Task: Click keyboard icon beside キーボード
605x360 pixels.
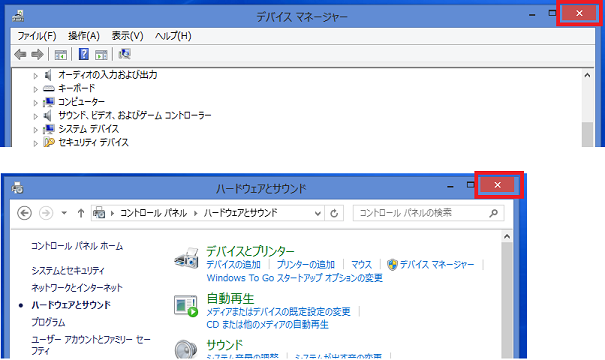Action: (x=49, y=89)
